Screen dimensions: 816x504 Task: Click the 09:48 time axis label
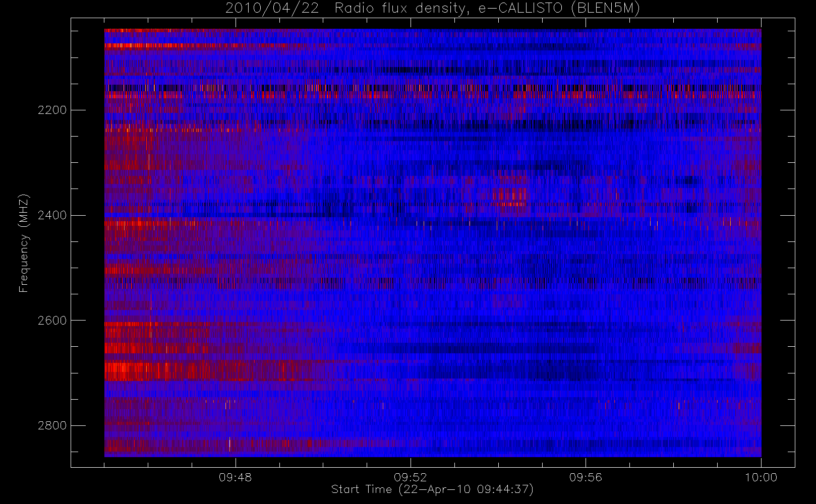236,477
